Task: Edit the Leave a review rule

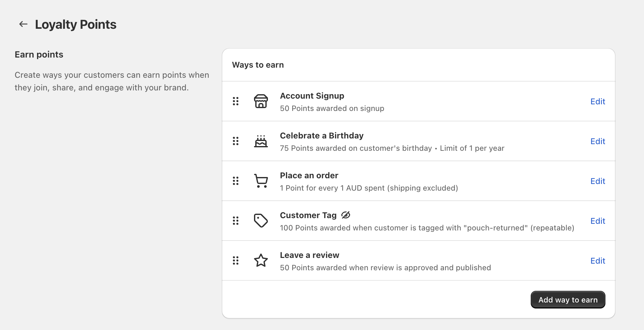Action: 598,260
